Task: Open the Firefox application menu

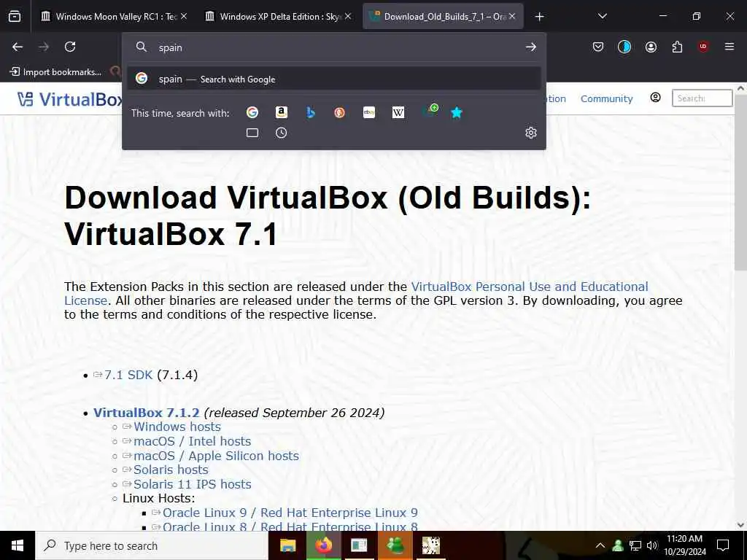Action: pyautogui.click(x=729, y=47)
